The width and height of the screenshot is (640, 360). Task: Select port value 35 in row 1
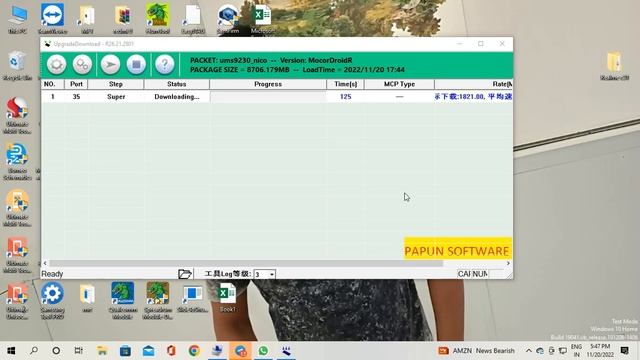tap(76, 97)
